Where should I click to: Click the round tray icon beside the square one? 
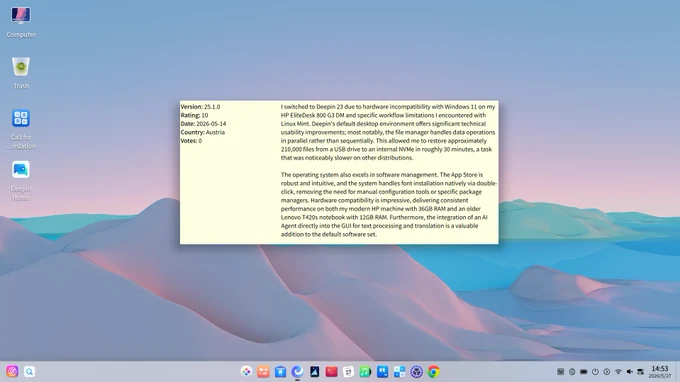tap(572, 372)
